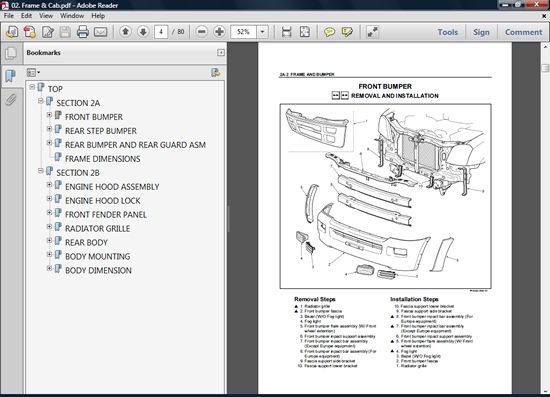The height and width of the screenshot is (397, 550).
Task: Click the Read mode expand arrows icon
Action: [x=373, y=32]
